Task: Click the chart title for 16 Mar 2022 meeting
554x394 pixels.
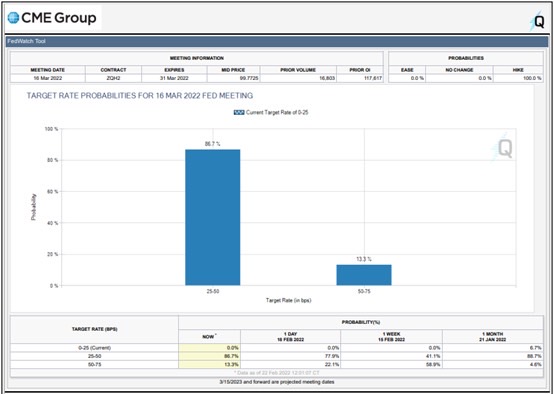Action: pyautogui.click(x=140, y=95)
